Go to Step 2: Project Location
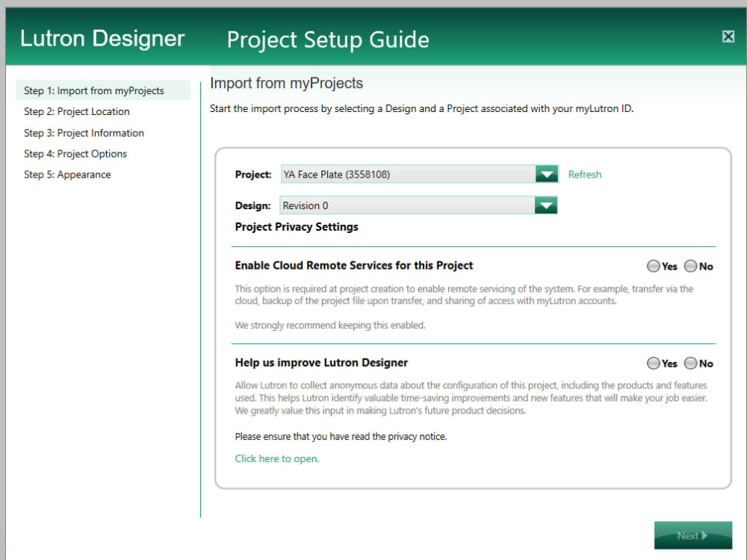Screen dimensions: 747x560 coord(76,111)
